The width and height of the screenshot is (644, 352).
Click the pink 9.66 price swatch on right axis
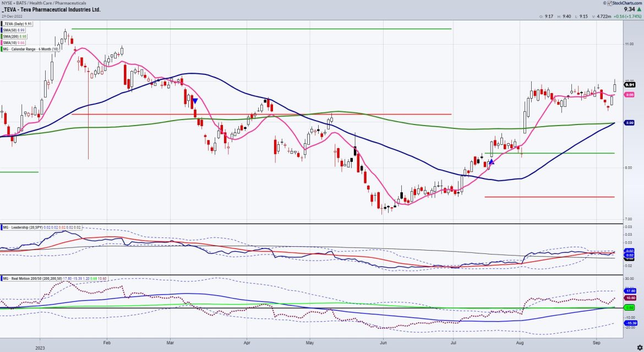(629, 95)
